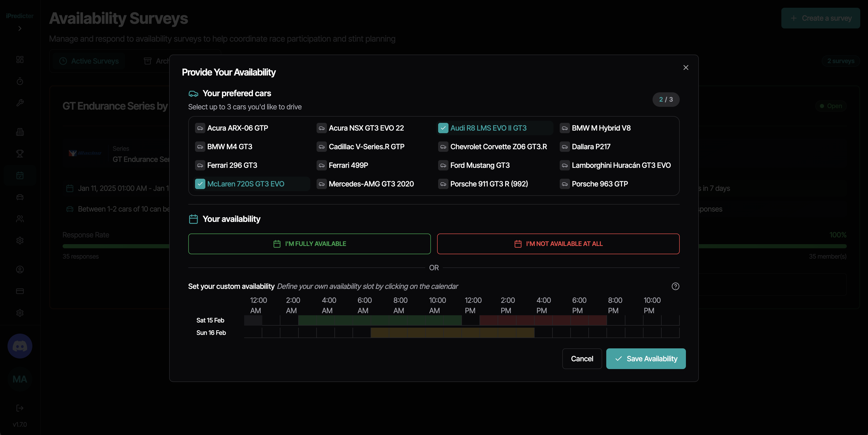Open the Discord icon above the avatar
The width and height of the screenshot is (868, 435).
coord(20,346)
